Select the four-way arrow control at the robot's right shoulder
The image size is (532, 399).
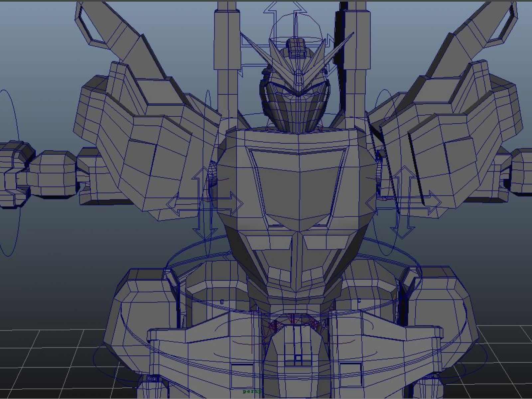pos(404,202)
